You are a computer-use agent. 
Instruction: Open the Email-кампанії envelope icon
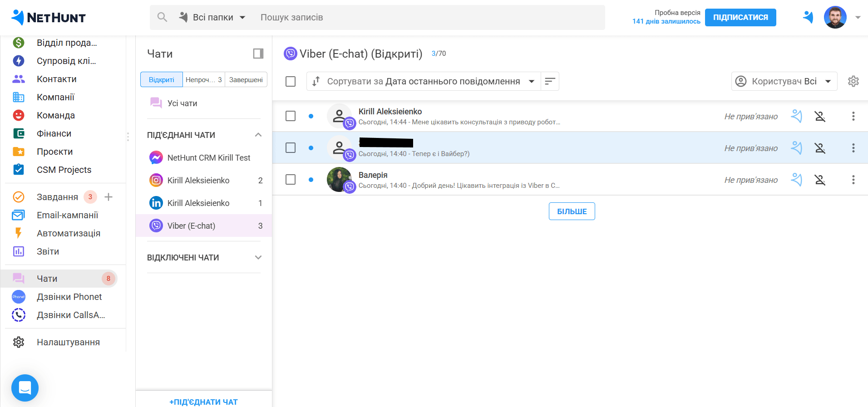[19, 215]
